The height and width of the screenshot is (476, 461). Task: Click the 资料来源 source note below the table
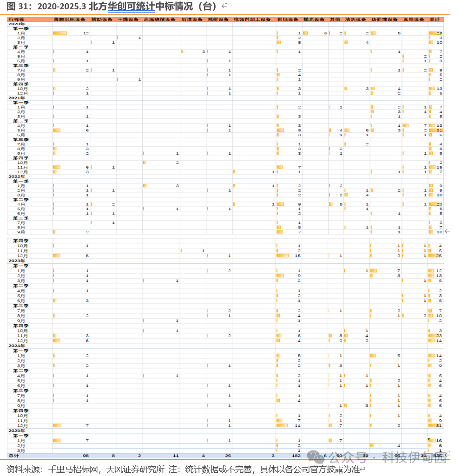click(183, 469)
